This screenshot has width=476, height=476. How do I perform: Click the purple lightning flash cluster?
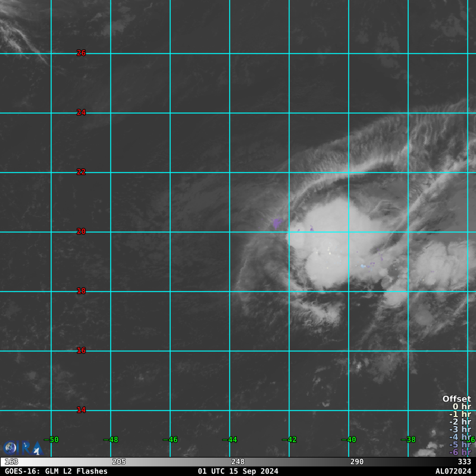[277, 223]
